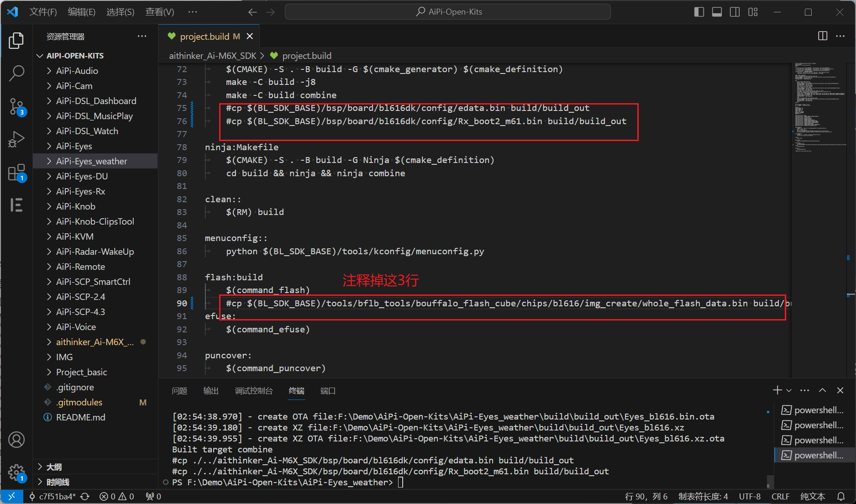Change indentation via 制表符长度: 4

703,496
